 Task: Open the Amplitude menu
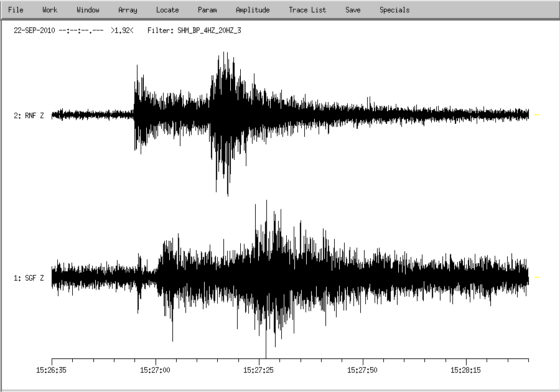click(x=253, y=10)
